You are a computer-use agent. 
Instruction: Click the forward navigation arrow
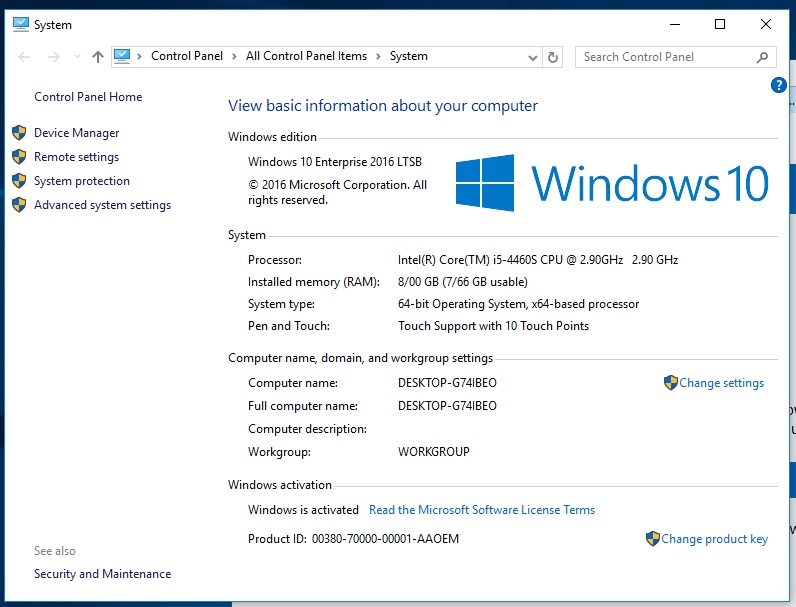tap(53, 57)
